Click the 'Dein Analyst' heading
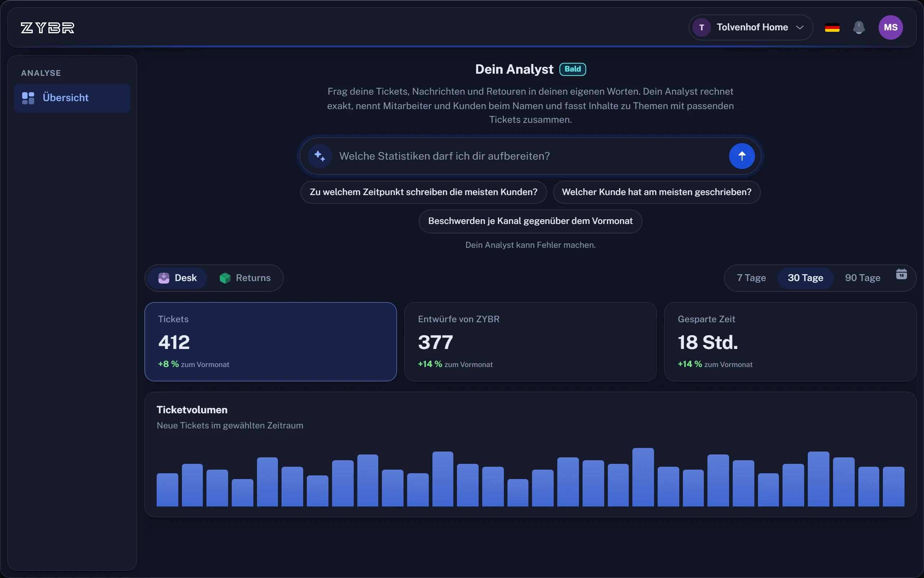 click(514, 69)
